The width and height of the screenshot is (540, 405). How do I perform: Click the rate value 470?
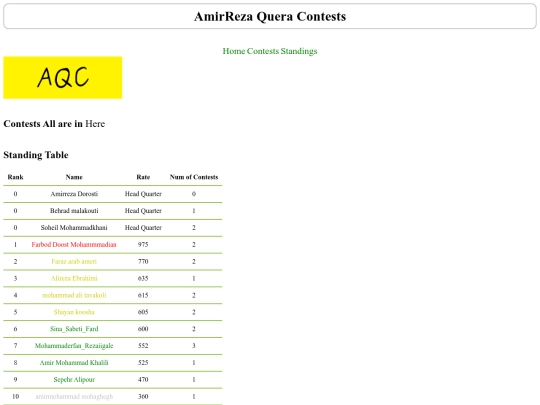click(x=143, y=380)
